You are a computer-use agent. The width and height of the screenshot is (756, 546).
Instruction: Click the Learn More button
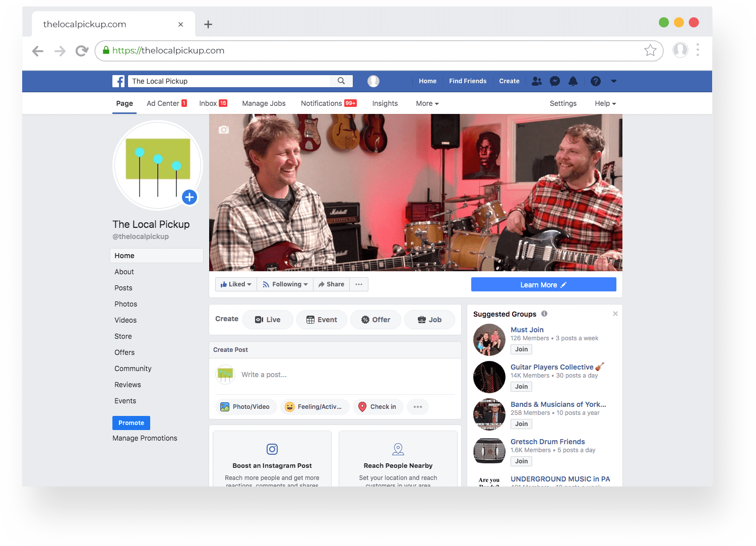(x=544, y=285)
